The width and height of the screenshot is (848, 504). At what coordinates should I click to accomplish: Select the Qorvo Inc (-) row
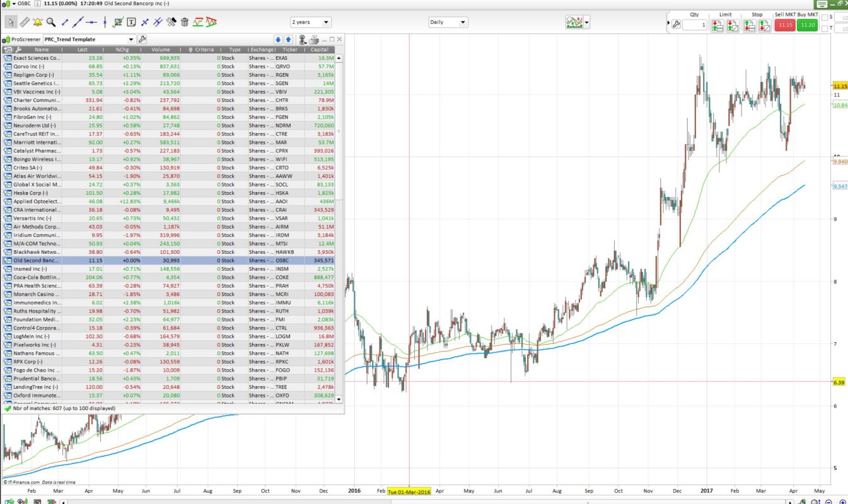tap(169, 66)
